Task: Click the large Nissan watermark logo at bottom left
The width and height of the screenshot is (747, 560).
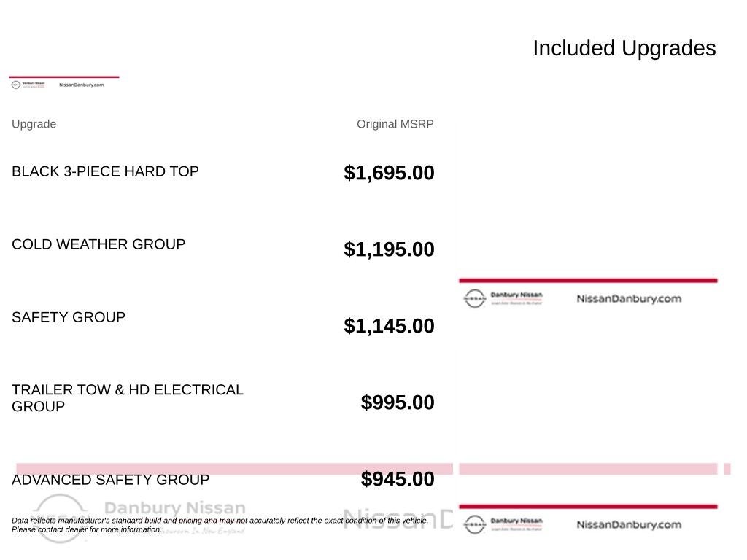Action: [60, 518]
